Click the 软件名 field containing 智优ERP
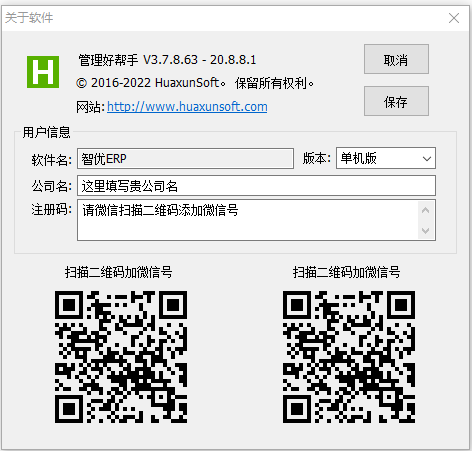The image size is (472, 451). point(185,159)
